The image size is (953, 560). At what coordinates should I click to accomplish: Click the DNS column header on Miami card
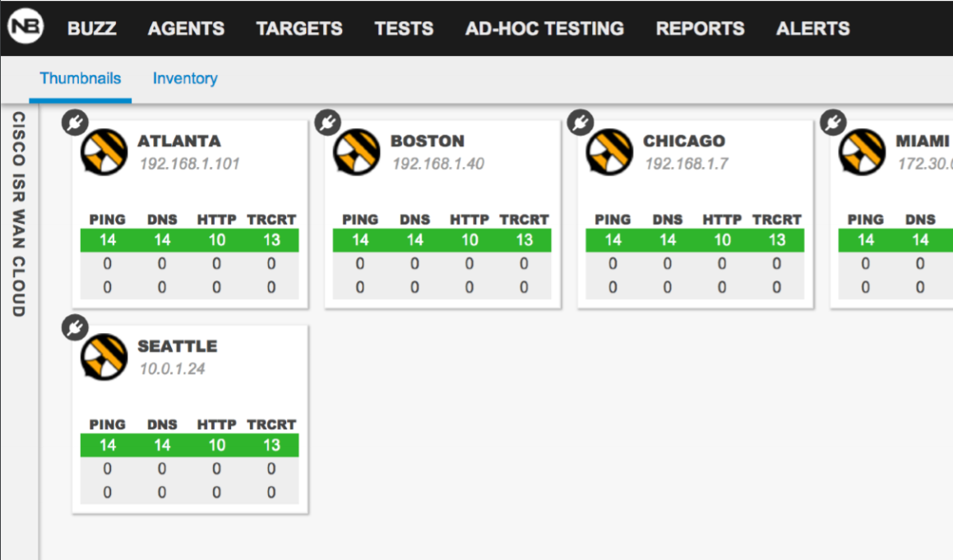(920, 220)
